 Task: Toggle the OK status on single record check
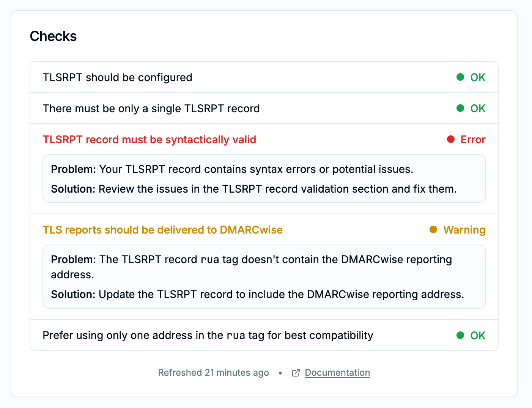pos(478,108)
